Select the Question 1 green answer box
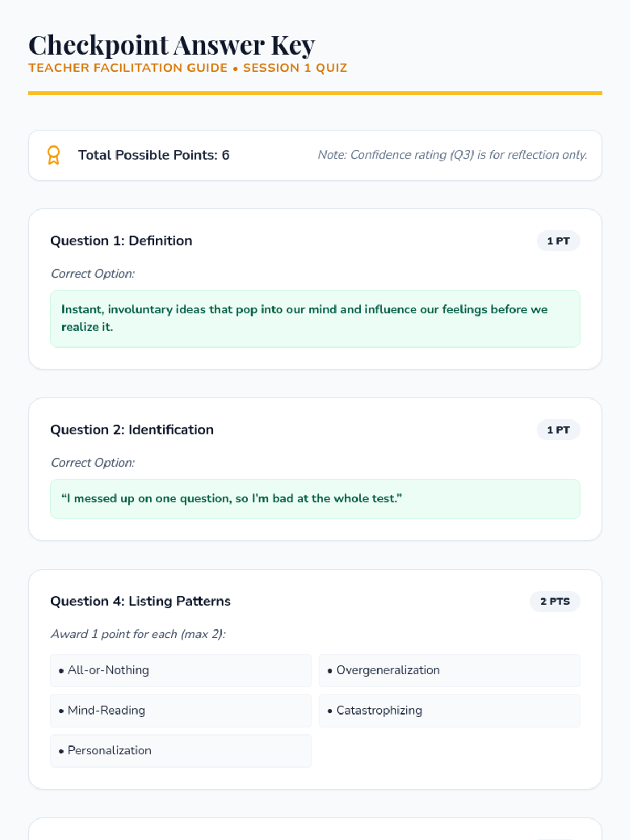630x840 pixels. point(315,319)
